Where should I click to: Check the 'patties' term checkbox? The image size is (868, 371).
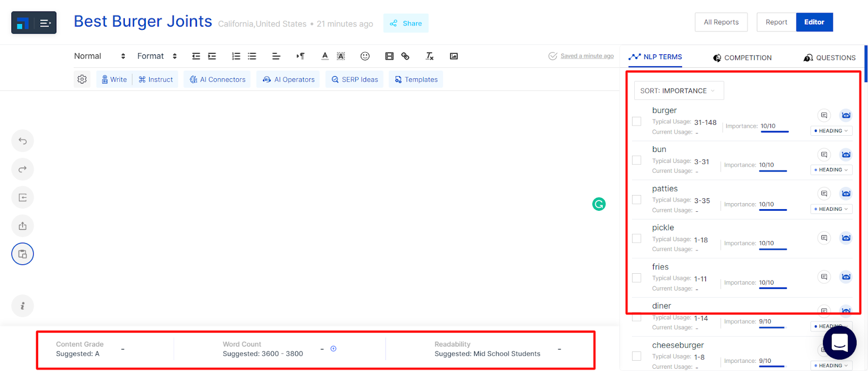click(x=637, y=199)
